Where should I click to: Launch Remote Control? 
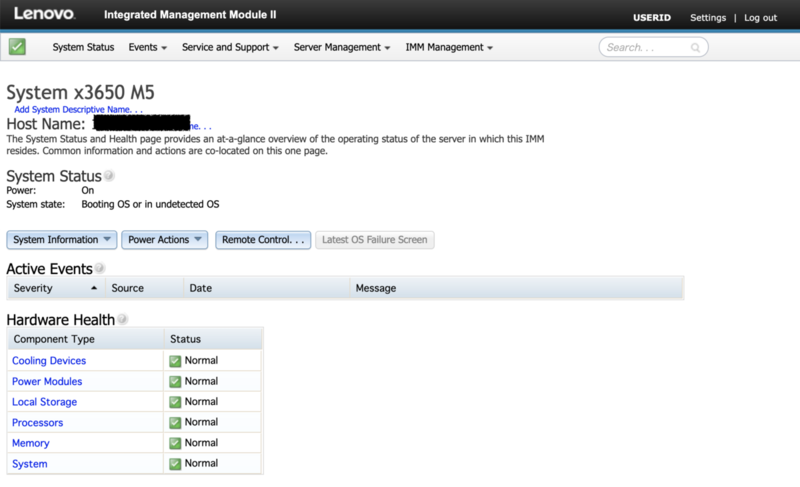click(263, 240)
